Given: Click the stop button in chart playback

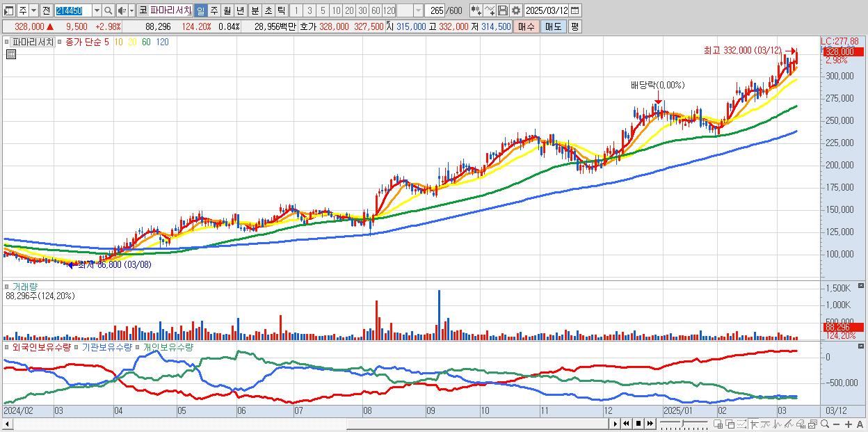Looking at the screenshot, I should (638, 424).
